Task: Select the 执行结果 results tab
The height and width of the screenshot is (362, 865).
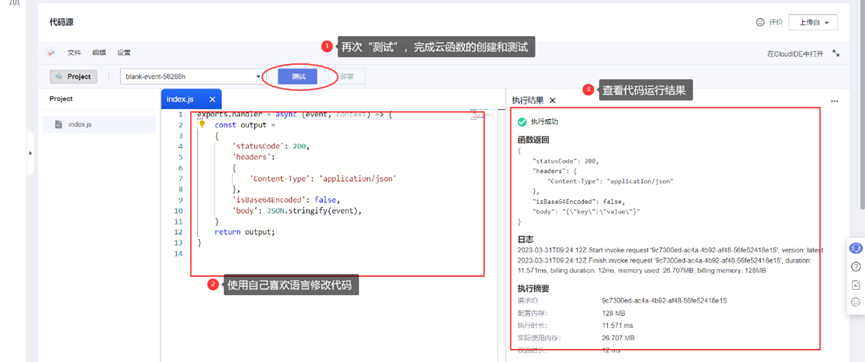Action: tap(527, 100)
